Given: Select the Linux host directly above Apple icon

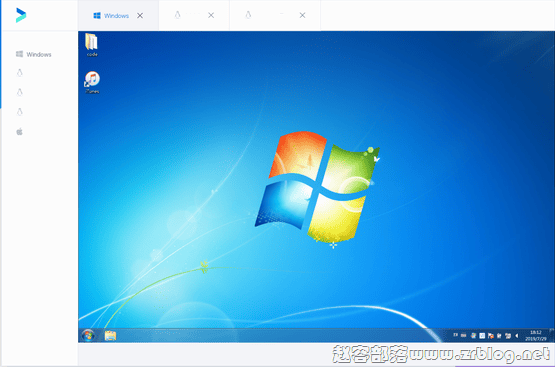Looking at the screenshot, I should point(20,112).
